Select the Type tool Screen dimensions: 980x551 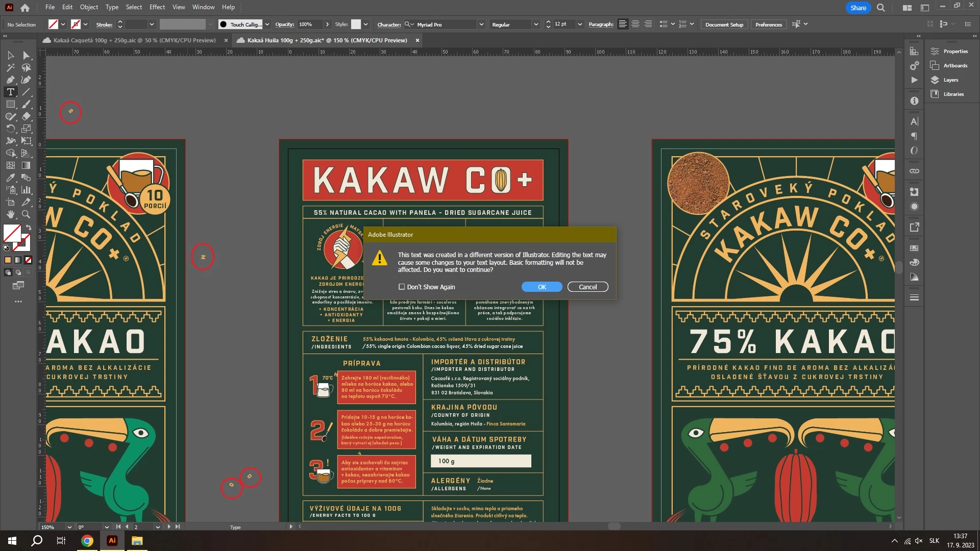10,92
